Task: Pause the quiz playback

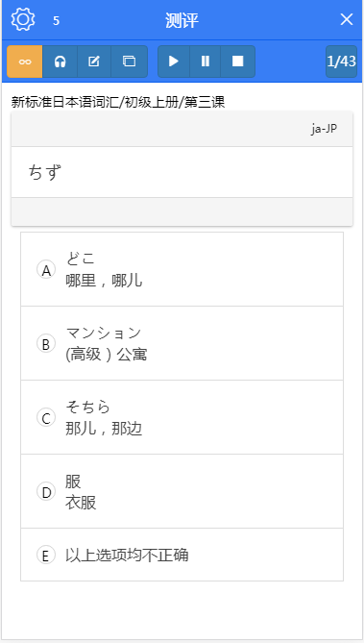Action: [x=205, y=62]
